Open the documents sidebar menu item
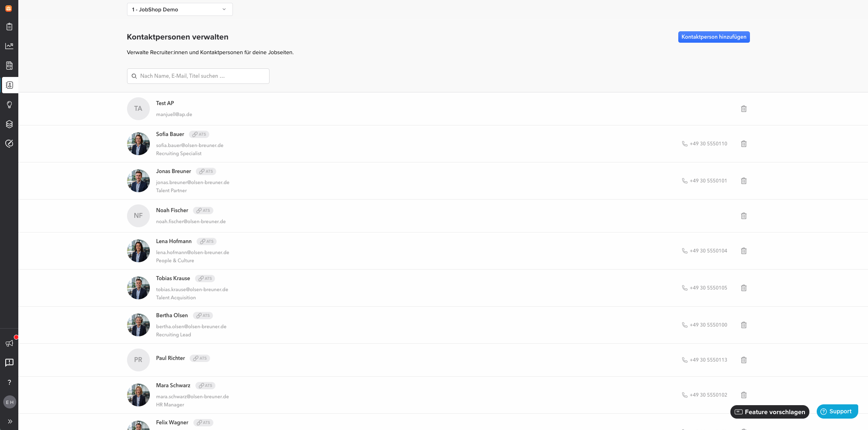Screen dimensions: 868x430 [9, 66]
